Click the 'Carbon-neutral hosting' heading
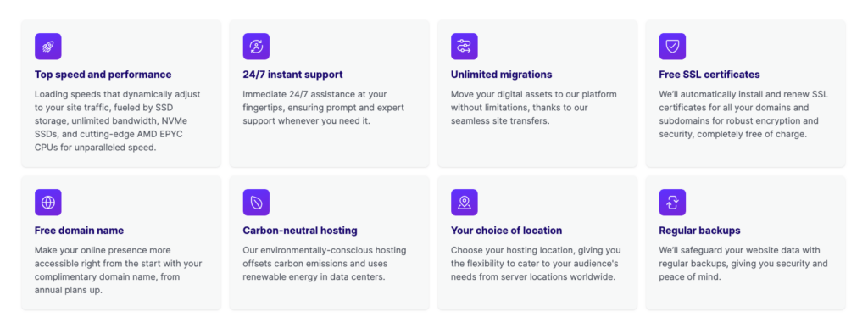The height and width of the screenshot is (323, 868). pyautogui.click(x=300, y=231)
